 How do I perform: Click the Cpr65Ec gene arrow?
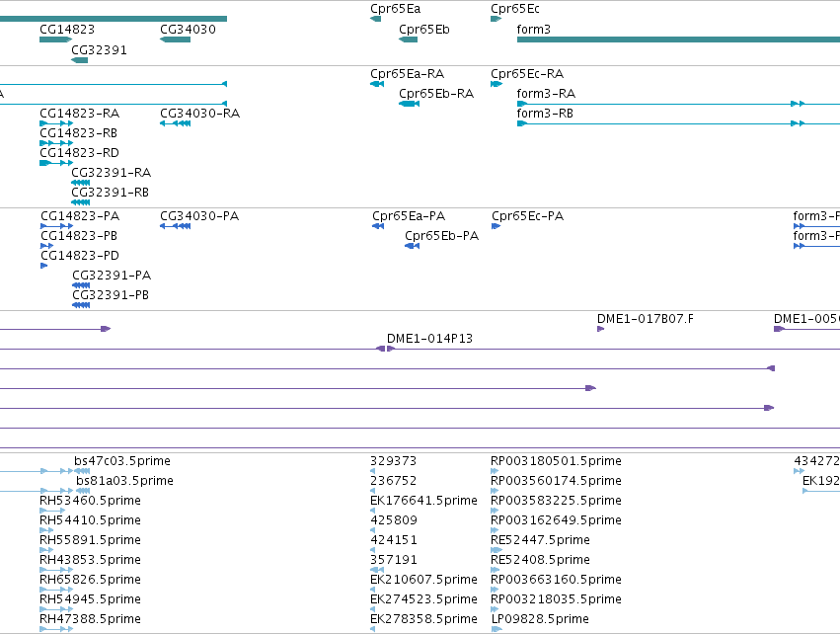coord(496,19)
